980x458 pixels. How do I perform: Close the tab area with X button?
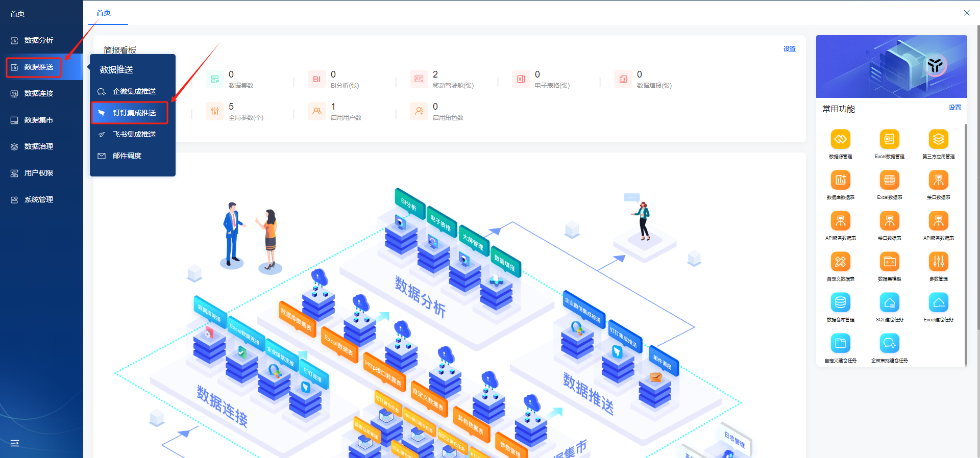click(x=967, y=13)
